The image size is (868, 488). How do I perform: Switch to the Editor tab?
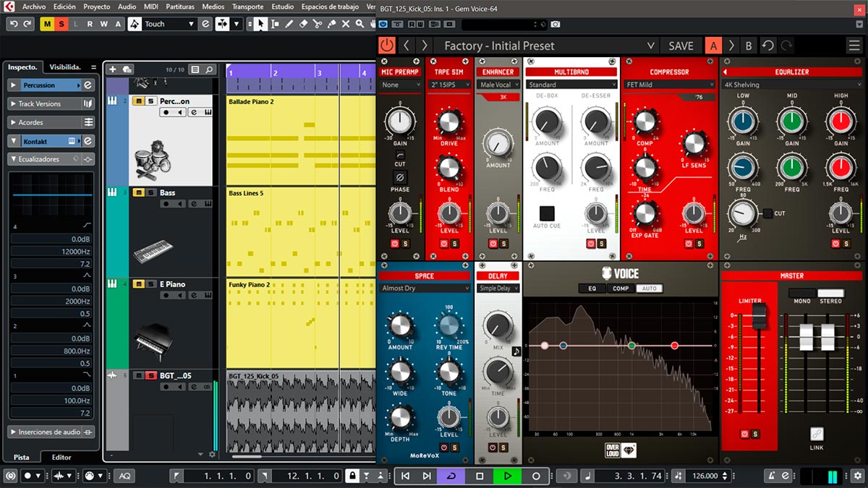(61, 457)
